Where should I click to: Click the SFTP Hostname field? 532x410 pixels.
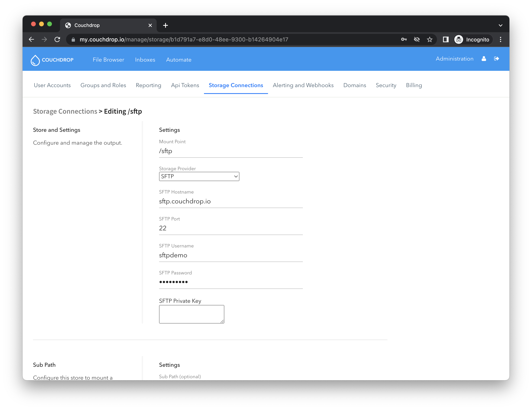[x=231, y=201]
